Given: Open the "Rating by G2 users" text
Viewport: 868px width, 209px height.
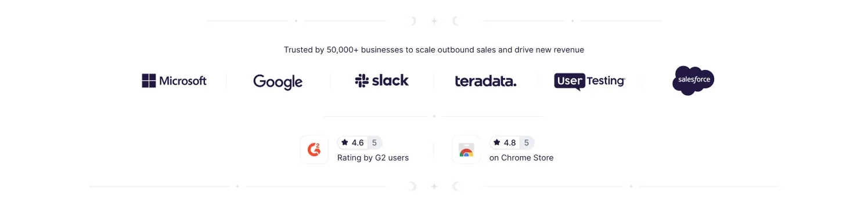Looking at the screenshot, I should click(373, 158).
